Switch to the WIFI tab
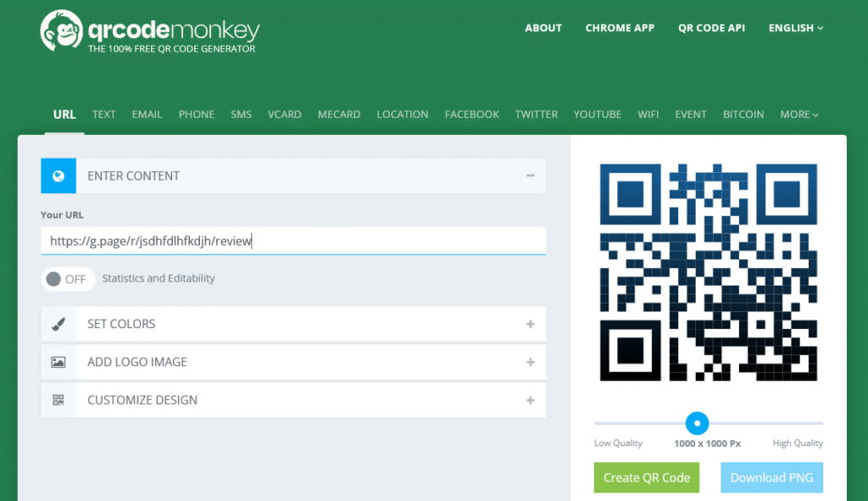Viewport: 868px width, 501px height. 648,114
